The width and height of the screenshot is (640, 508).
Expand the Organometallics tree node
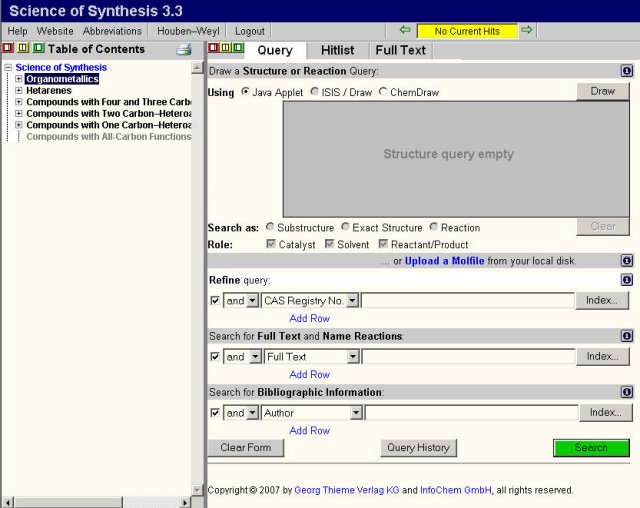(x=19, y=79)
